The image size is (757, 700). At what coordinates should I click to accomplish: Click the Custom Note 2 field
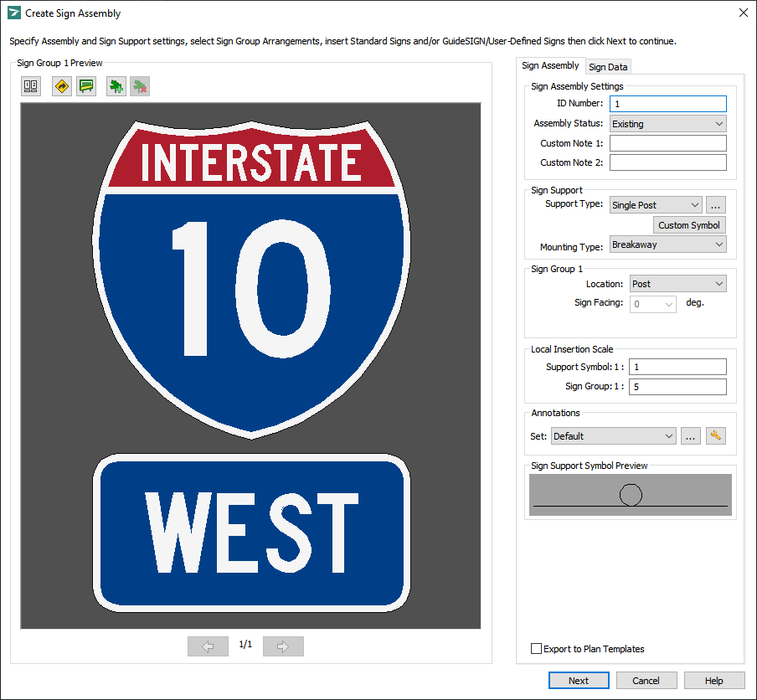[x=667, y=162]
